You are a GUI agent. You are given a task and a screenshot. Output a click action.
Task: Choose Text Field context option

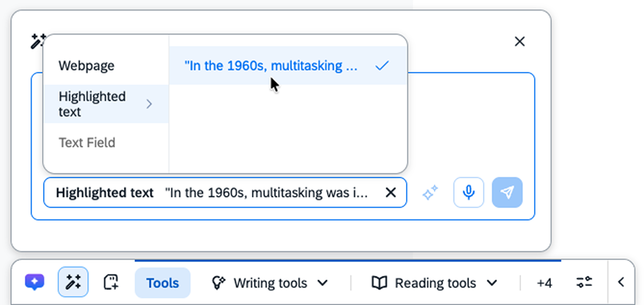tap(87, 143)
